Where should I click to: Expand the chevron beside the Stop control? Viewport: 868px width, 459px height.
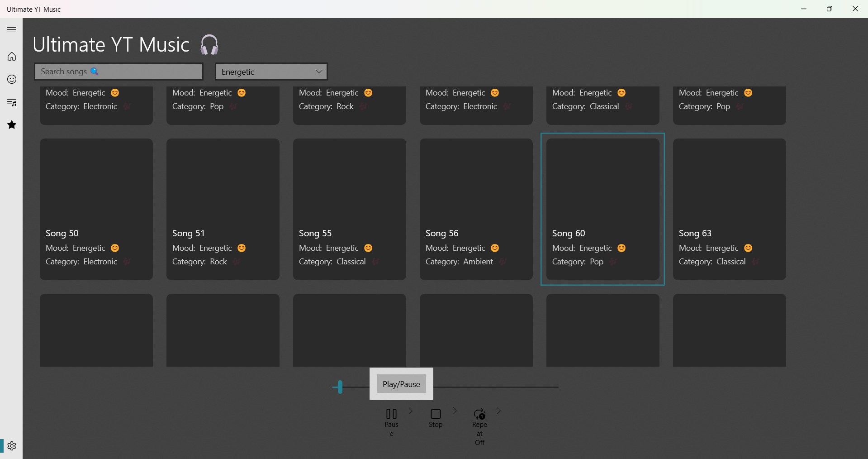point(455,411)
